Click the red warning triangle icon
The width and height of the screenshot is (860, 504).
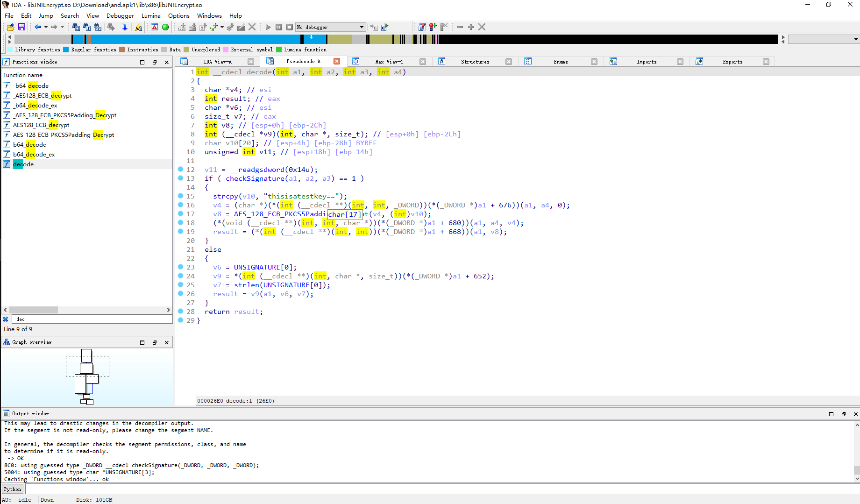pyautogui.click(x=154, y=27)
